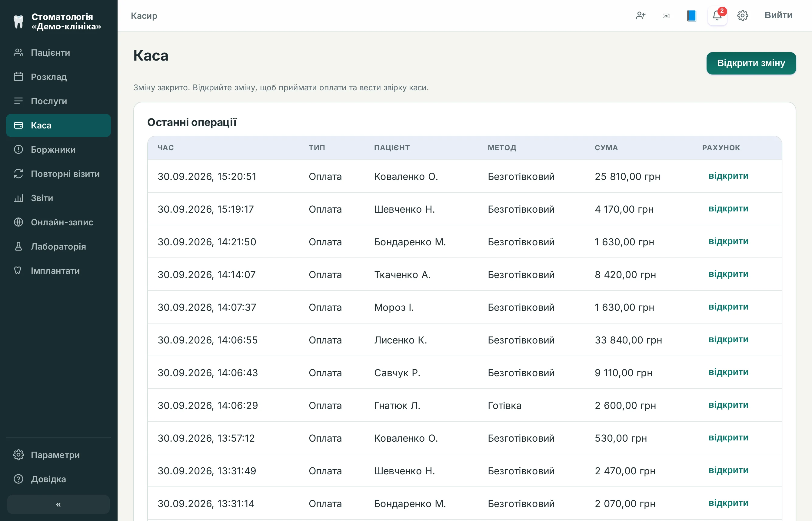The height and width of the screenshot is (521, 812).
Task: Click timestamp 30.09.2026, 13:31:49
Action: coord(207,471)
